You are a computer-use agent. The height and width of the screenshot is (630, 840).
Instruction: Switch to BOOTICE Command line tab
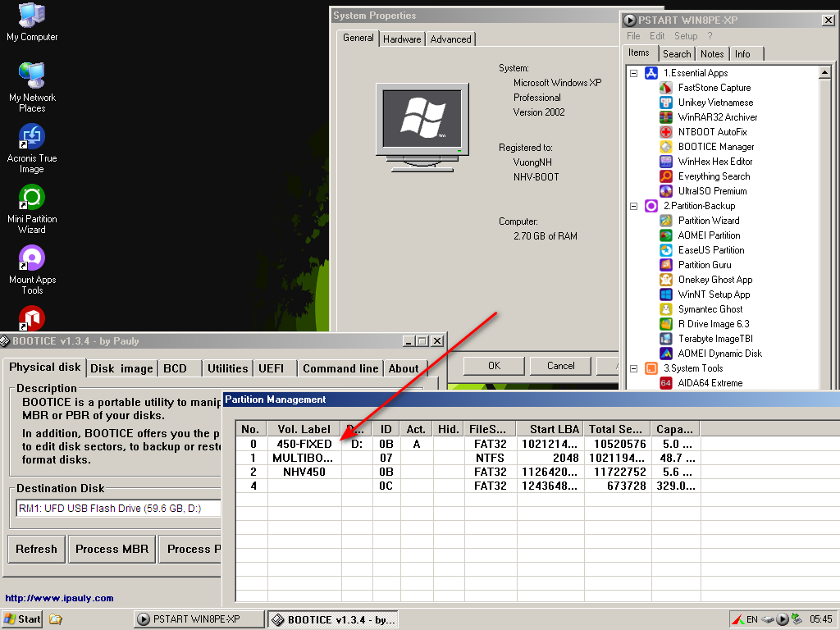click(x=340, y=368)
